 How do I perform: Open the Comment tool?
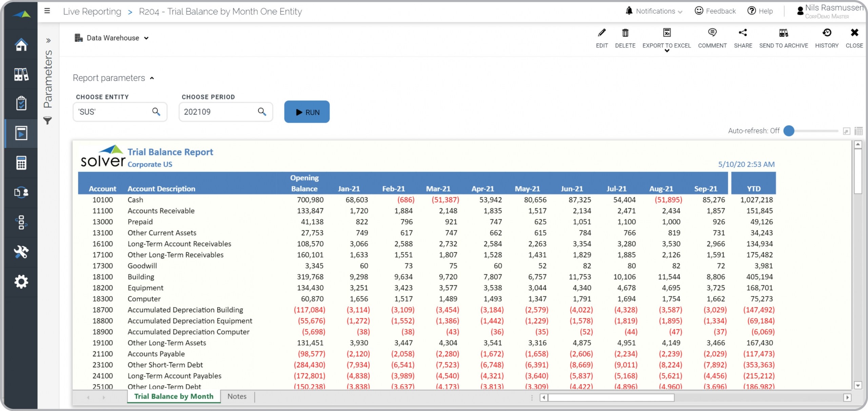(712, 33)
